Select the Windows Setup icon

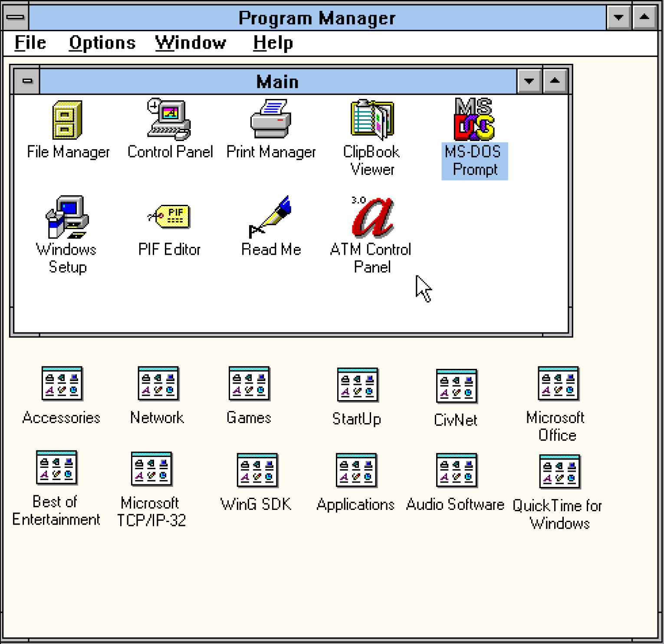coord(67,217)
